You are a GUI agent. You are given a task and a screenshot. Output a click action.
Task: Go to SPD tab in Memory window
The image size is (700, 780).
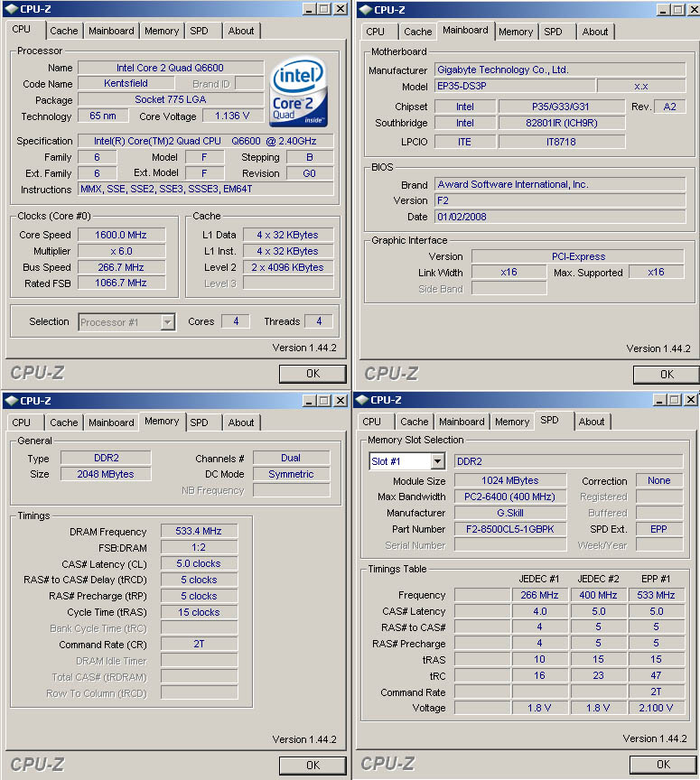click(x=199, y=422)
